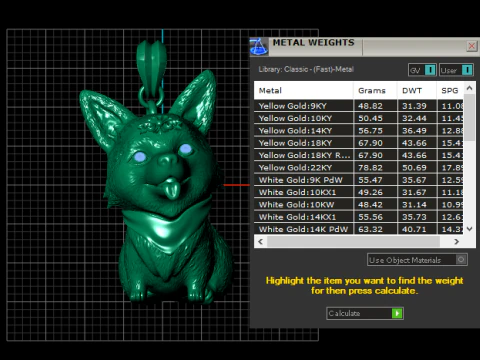Select the White Gold:9K PdW row

click(x=358, y=180)
